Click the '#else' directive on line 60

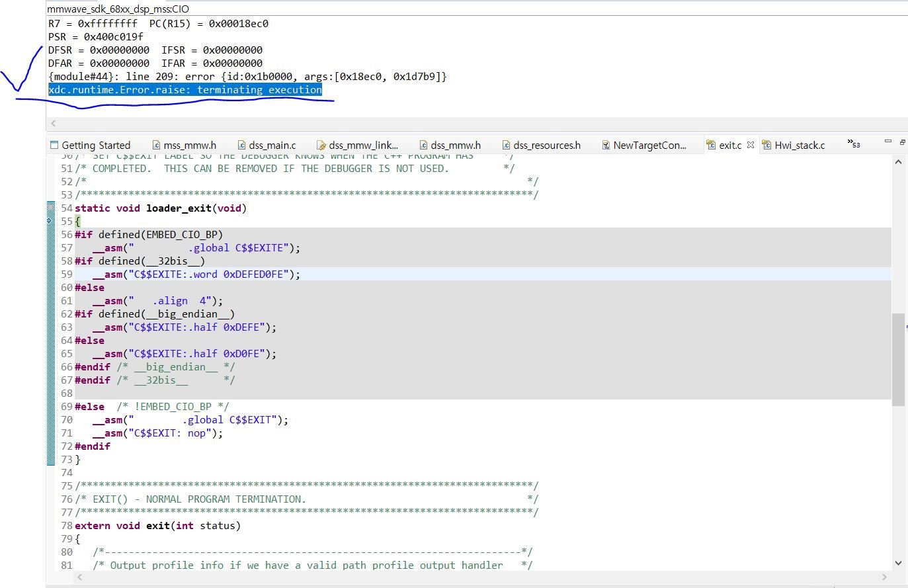pos(89,287)
